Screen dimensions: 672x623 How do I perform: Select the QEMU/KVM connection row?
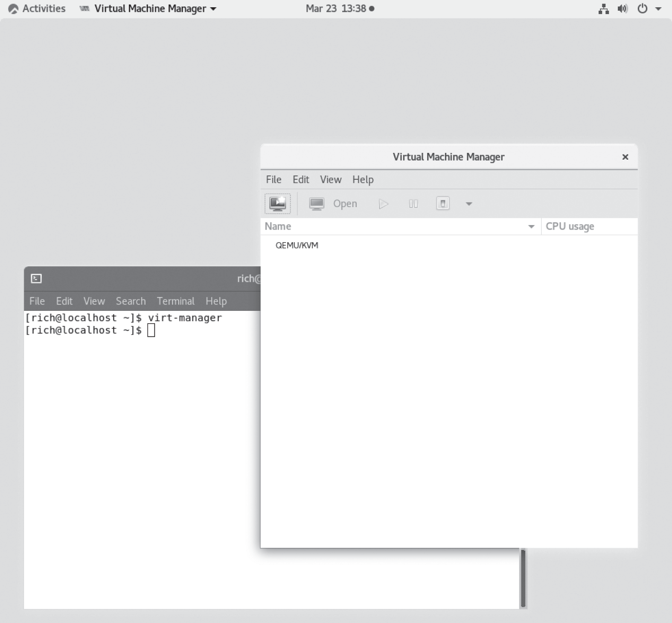click(x=449, y=246)
